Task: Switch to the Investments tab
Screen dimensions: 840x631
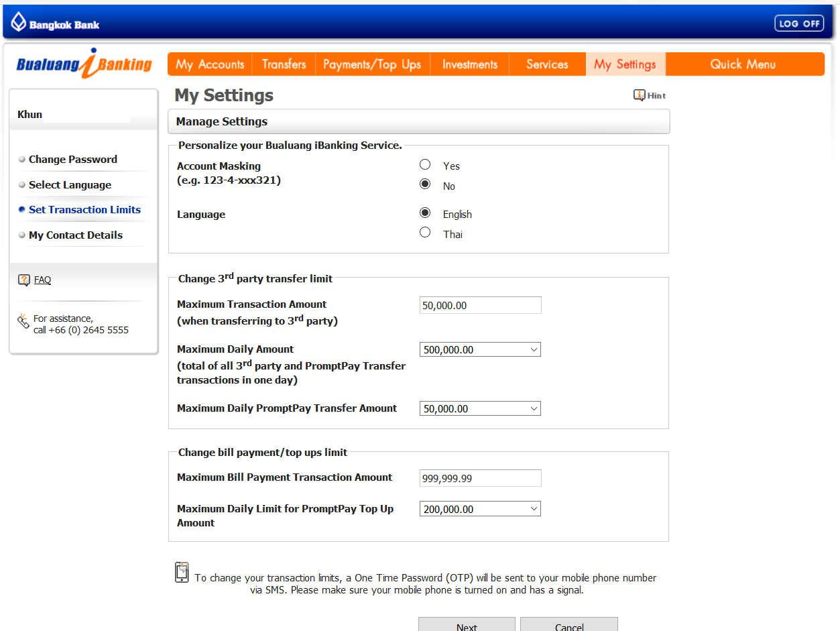Action: click(x=470, y=64)
